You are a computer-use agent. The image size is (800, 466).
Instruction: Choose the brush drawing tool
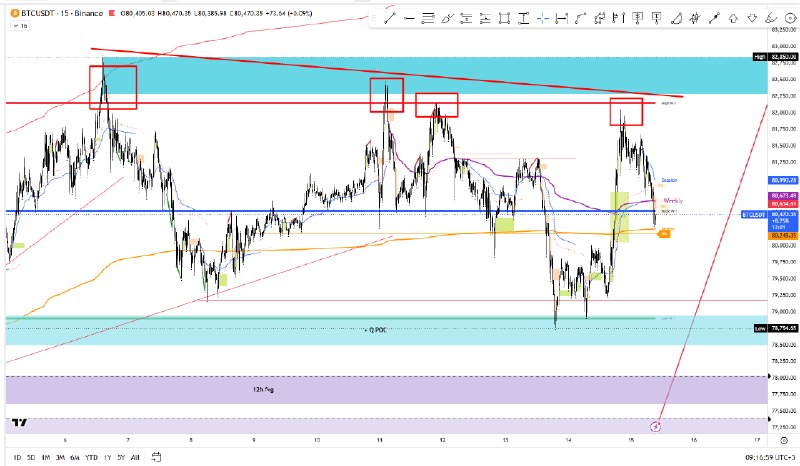click(x=447, y=19)
